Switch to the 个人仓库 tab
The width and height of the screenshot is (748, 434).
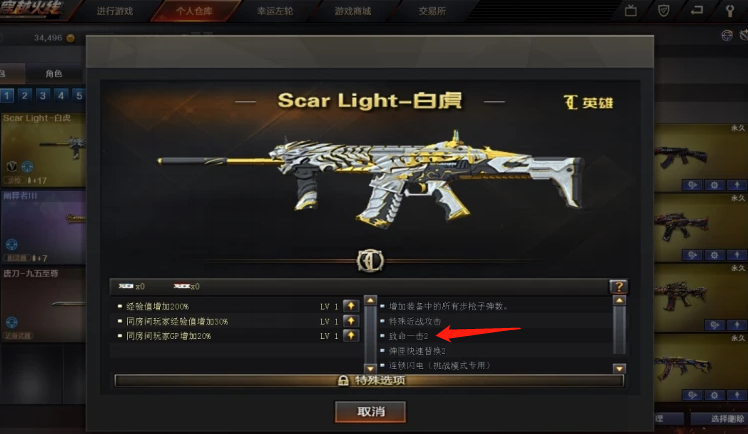[x=194, y=11]
